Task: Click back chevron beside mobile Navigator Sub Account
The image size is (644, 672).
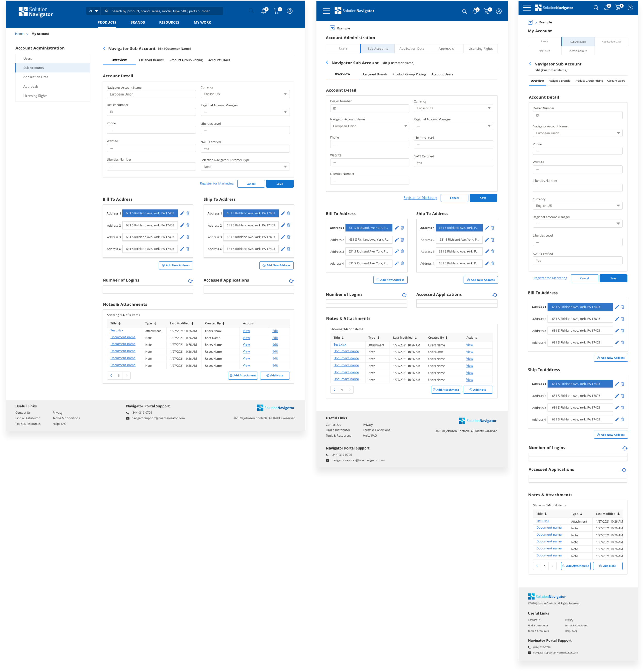Action: click(x=530, y=64)
